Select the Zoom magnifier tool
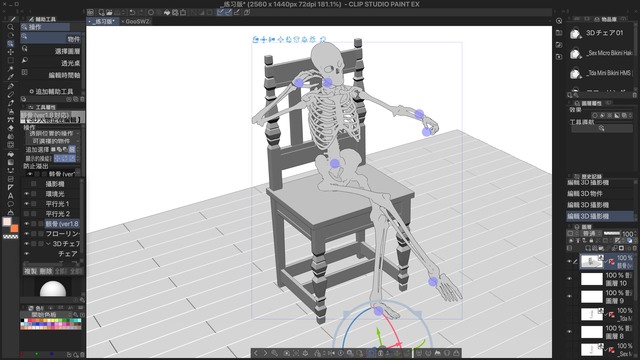The height and width of the screenshot is (360, 640). (11, 27)
